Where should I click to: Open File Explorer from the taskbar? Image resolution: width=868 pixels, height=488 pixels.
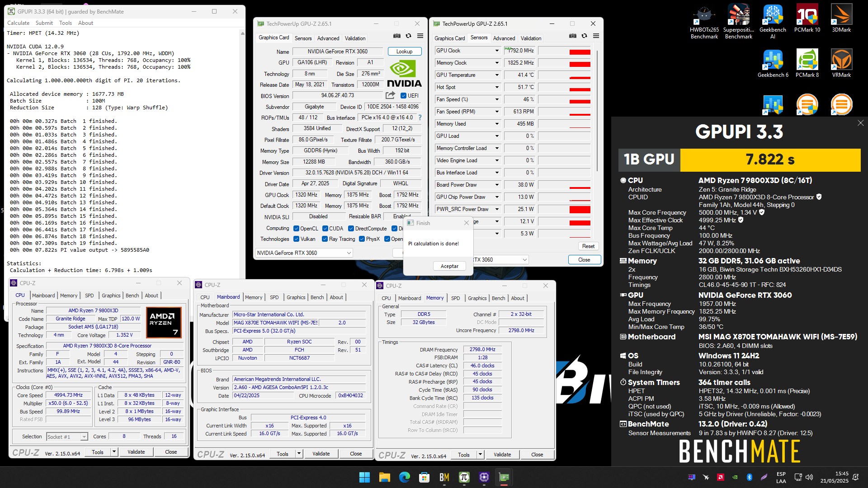(x=384, y=477)
